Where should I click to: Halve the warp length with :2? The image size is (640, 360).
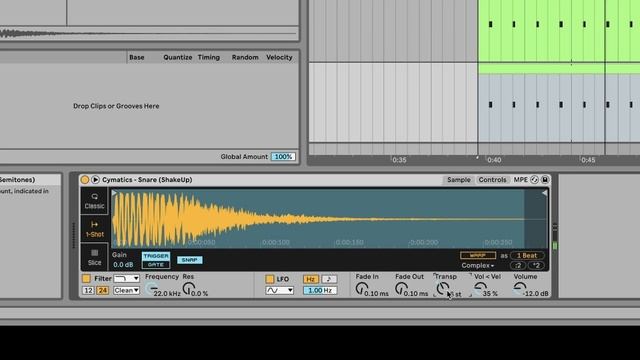coord(518,265)
